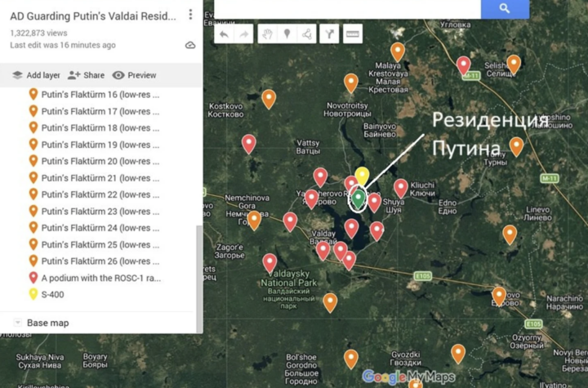Click the cloud saved-to-Drive icon
This screenshot has width=588, height=388.
(190, 45)
